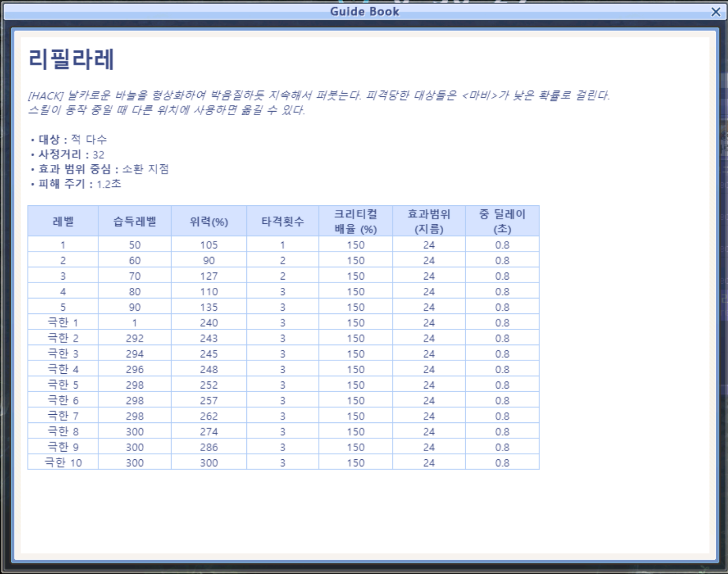728x574 pixels.
Task: Click acquisition level 70 in level 3 row
Action: [135, 277]
